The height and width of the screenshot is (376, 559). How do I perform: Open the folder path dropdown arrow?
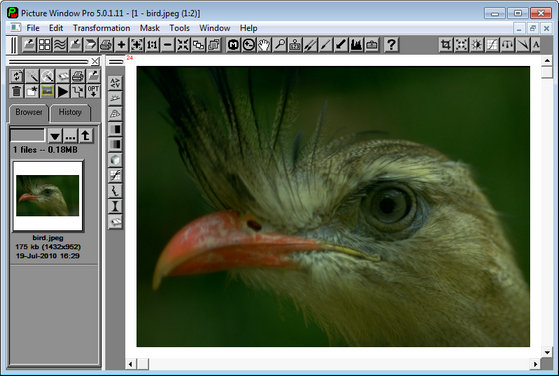[55, 136]
